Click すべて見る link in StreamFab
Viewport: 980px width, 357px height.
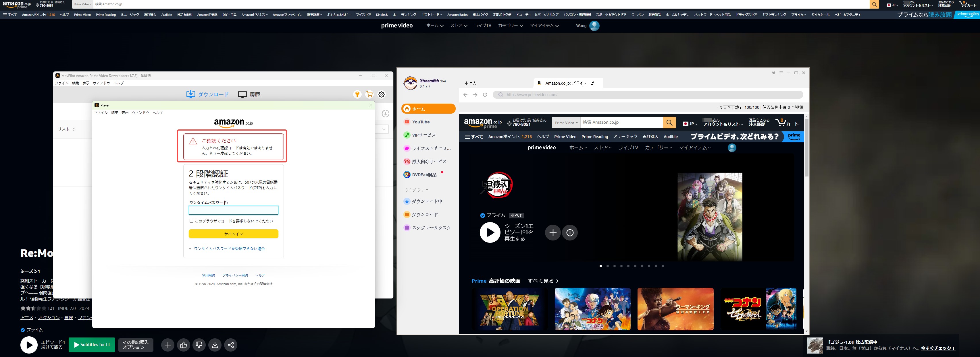(x=543, y=281)
